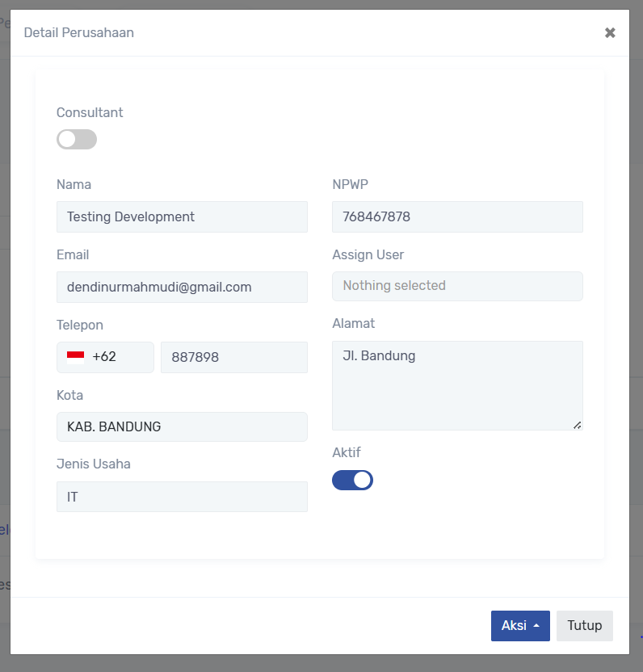Open the Kota dropdown showing KAB. BANDUNG
Image resolution: width=643 pixels, height=672 pixels.
click(x=182, y=426)
